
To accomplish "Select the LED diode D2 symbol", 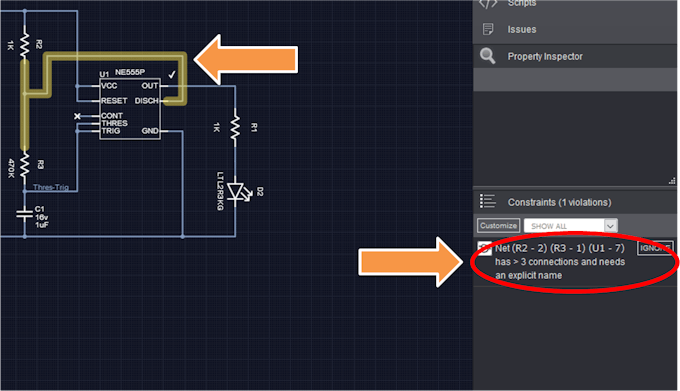I will (x=238, y=191).
